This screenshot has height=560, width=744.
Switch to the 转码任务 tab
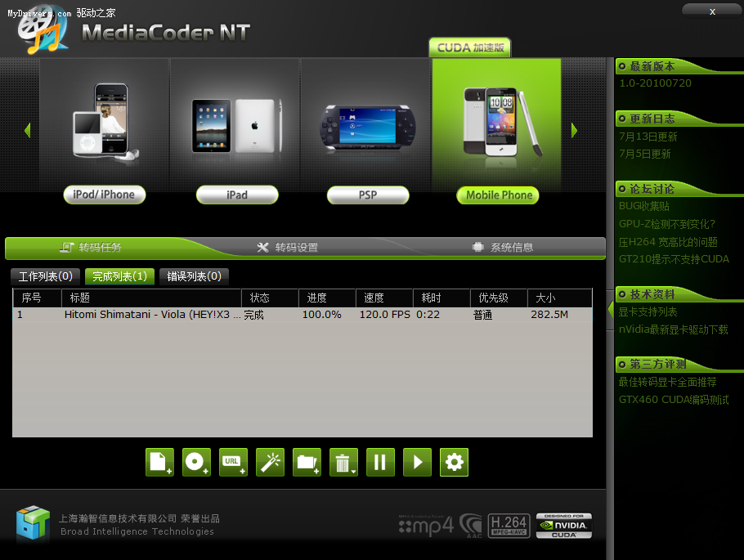(91, 247)
